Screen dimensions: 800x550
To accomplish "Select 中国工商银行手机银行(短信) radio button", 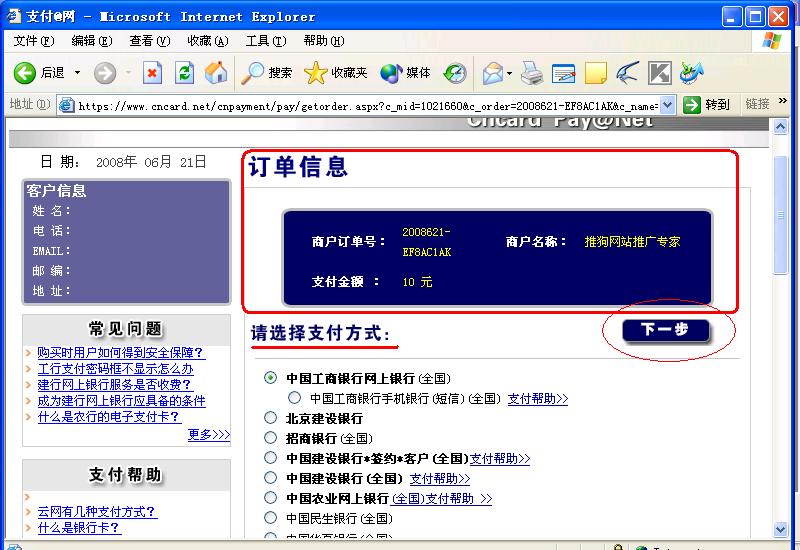I will pos(294,397).
